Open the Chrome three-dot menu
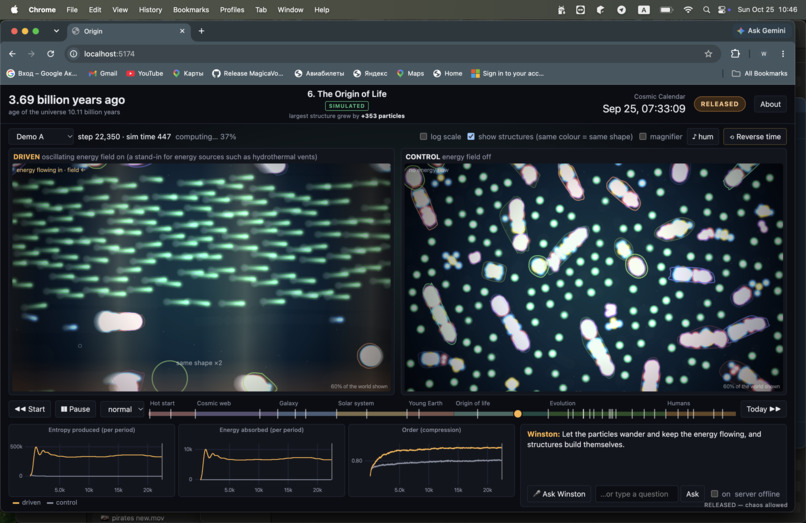The image size is (806, 523). click(x=782, y=53)
